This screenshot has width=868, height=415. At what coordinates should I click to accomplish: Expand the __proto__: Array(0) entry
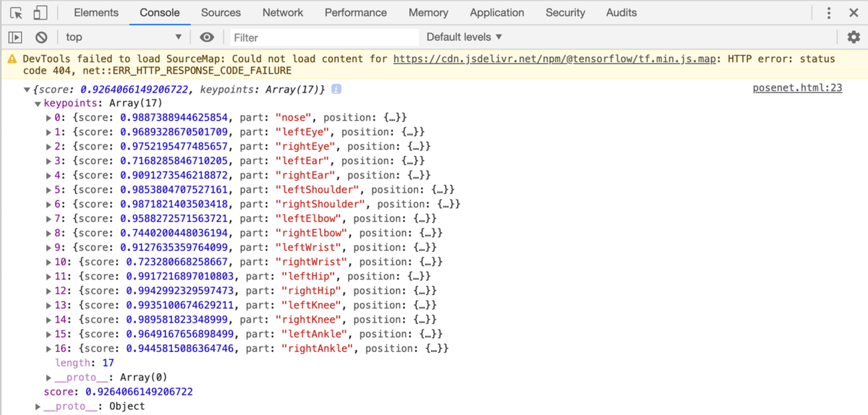coord(49,377)
